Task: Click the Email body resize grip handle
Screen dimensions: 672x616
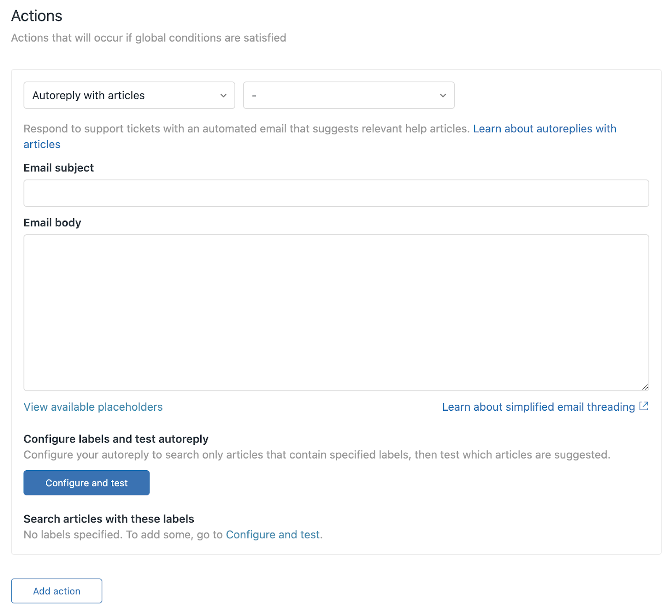Action: click(x=645, y=387)
